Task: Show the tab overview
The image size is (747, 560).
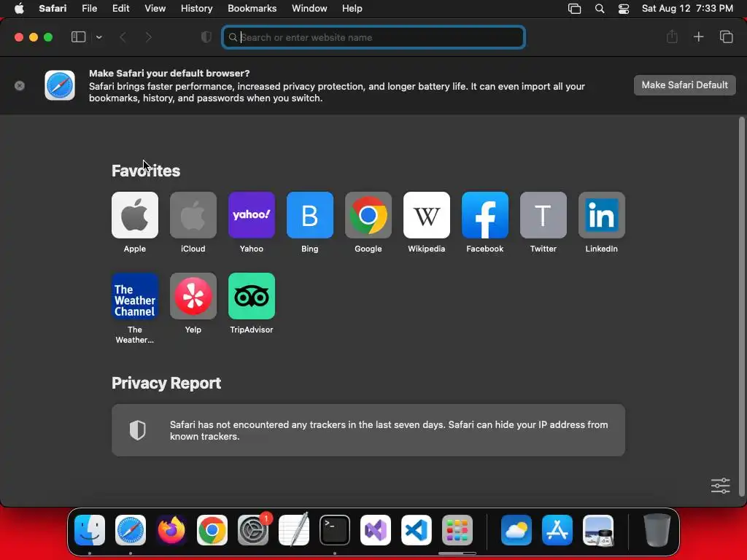Action: 726,36
